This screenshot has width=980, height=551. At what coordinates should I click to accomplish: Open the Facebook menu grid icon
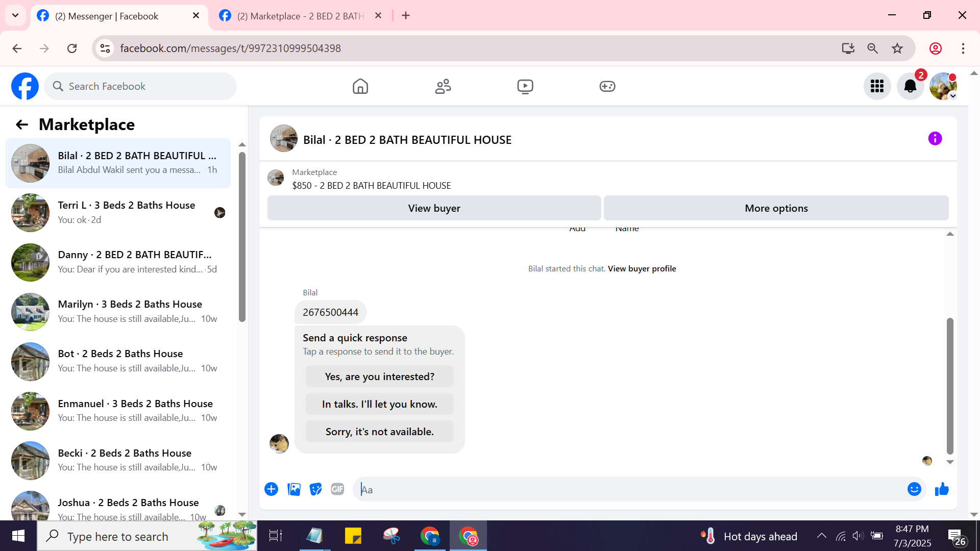pos(877,86)
